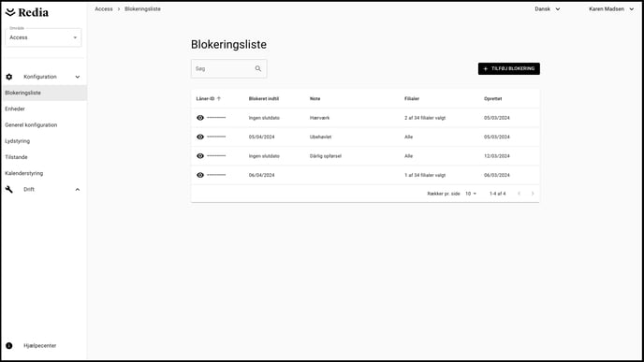Click the search magnifier icon

click(258, 68)
